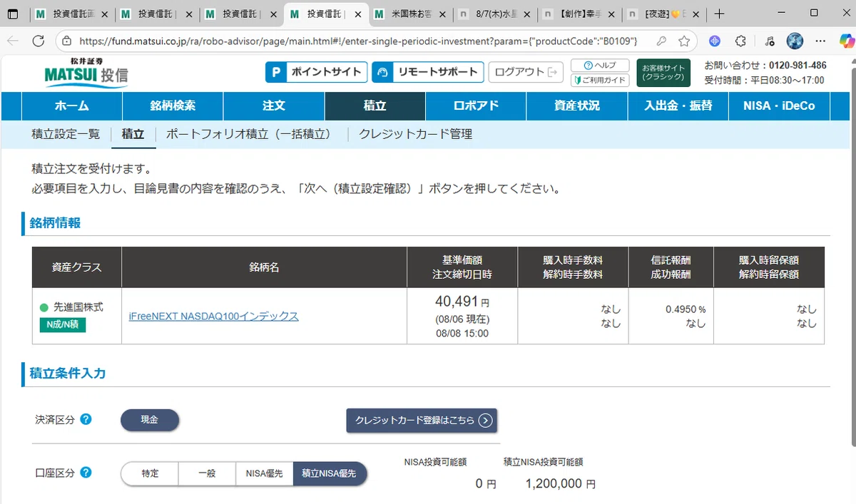Open 積立 in the dark blue main navigation bar
The width and height of the screenshot is (856, 504).
click(x=375, y=106)
